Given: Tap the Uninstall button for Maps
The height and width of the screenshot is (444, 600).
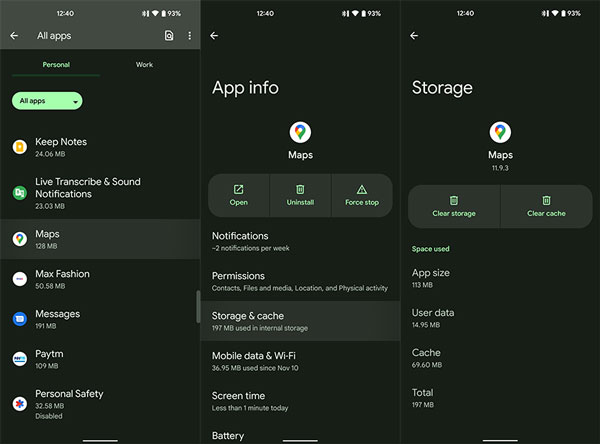Looking at the screenshot, I should click(x=300, y=196).
